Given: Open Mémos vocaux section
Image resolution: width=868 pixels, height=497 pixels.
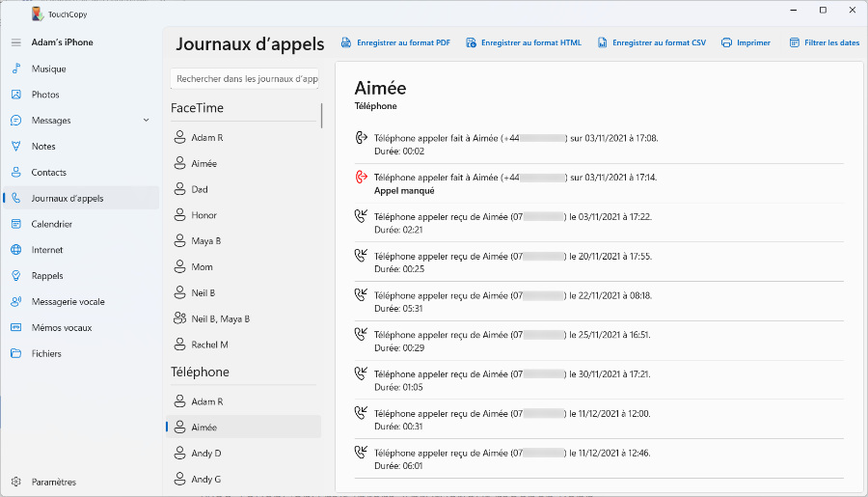Looking at the screenshot, I should click(61, 328).
